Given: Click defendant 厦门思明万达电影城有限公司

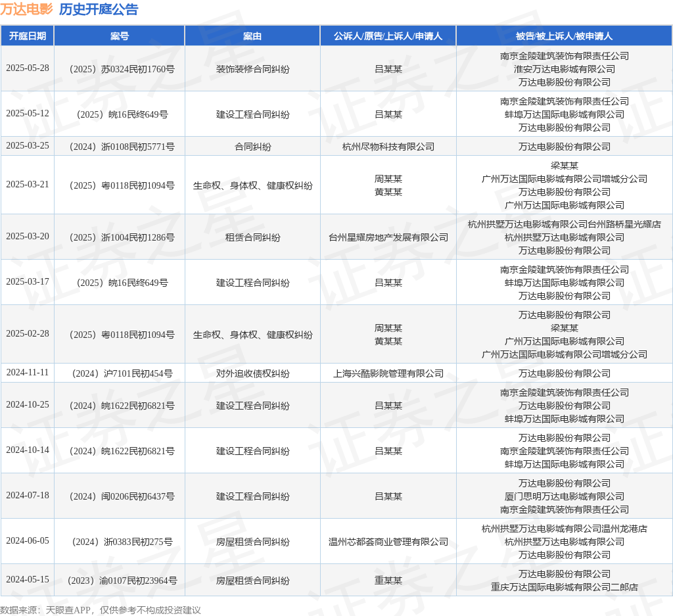Looking at the screenshot, I should [564, 496].
